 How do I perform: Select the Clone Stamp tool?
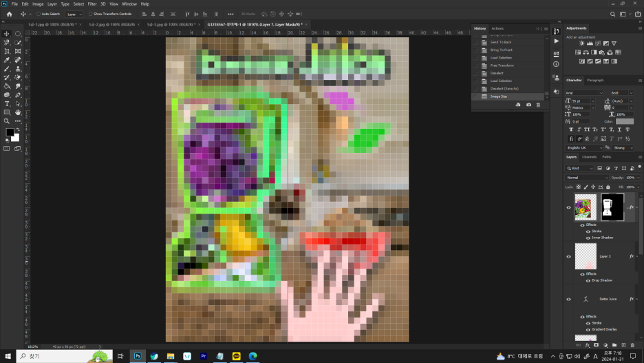18,69
